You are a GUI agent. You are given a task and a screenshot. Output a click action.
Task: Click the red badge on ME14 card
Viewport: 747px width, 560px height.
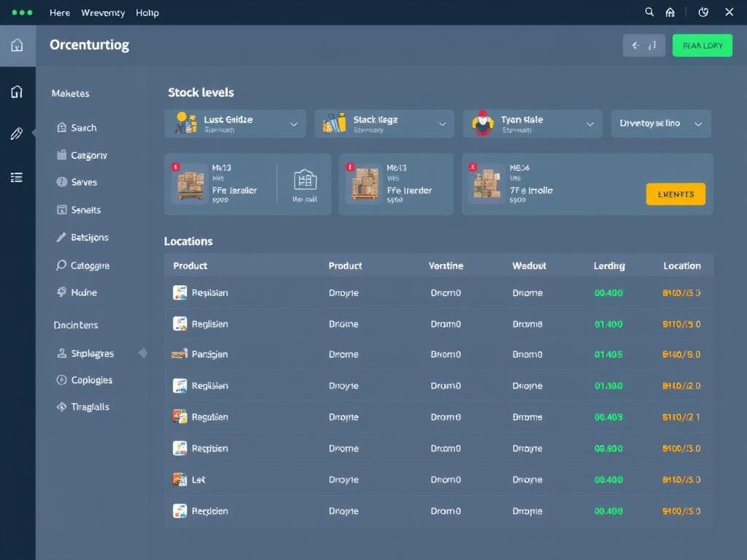(x=473, y=167)
